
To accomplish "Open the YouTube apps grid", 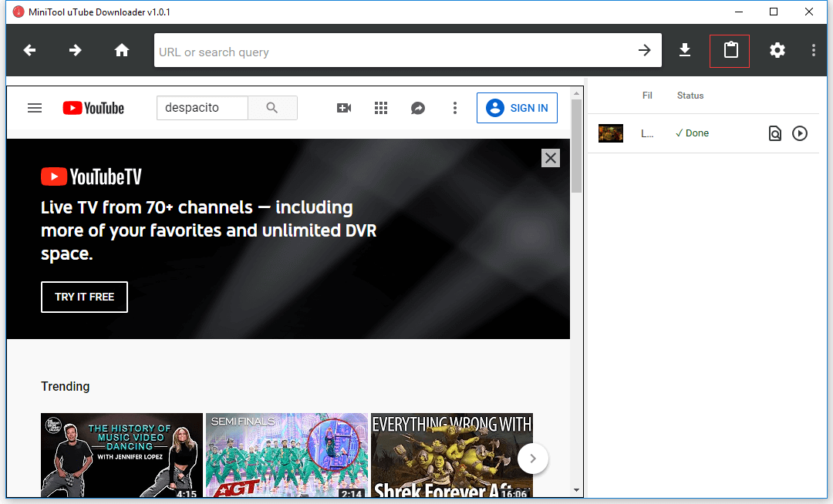I will (381, 108).
